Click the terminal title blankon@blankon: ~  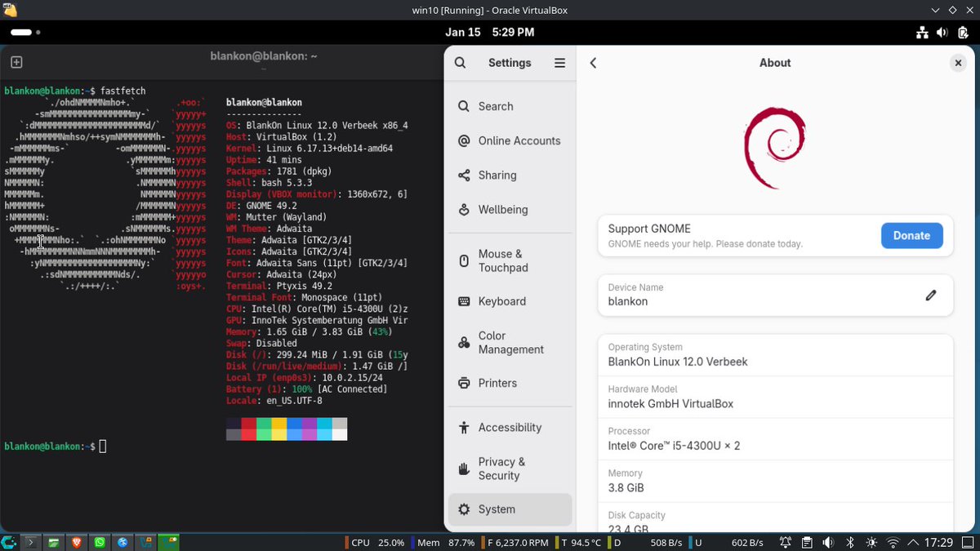pos(264,56)
